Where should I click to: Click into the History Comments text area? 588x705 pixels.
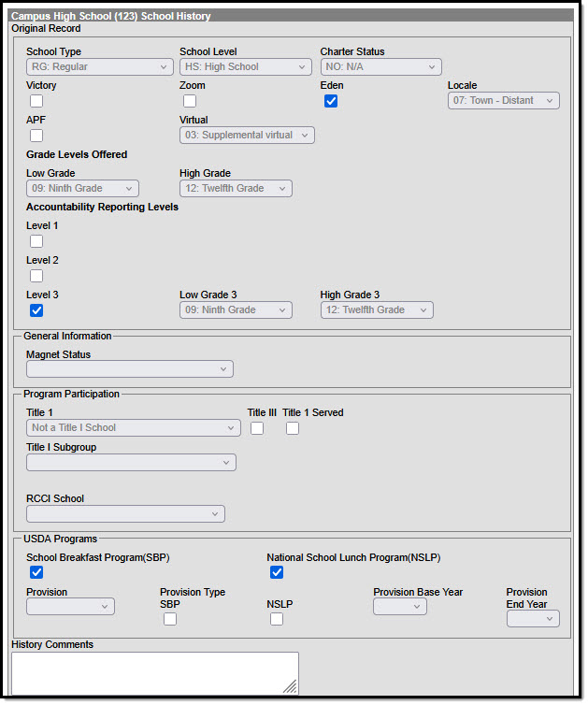(x=155, y=673)
